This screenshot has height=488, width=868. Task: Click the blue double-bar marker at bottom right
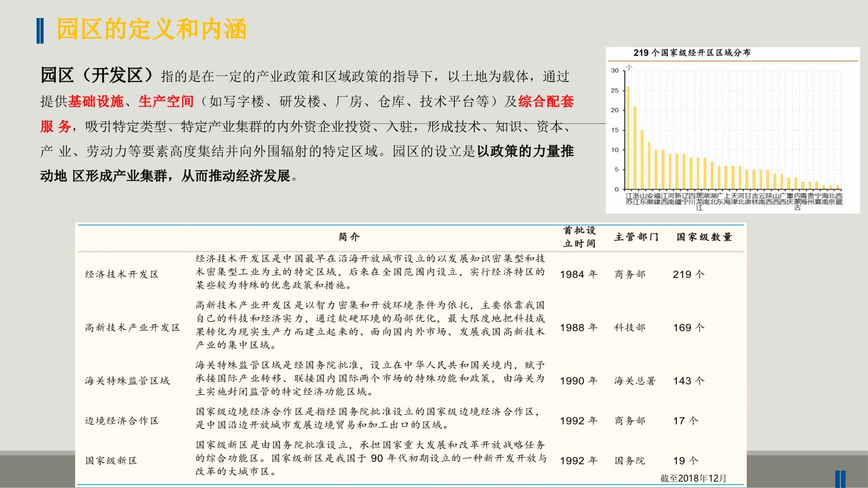[x=840, y=479]
